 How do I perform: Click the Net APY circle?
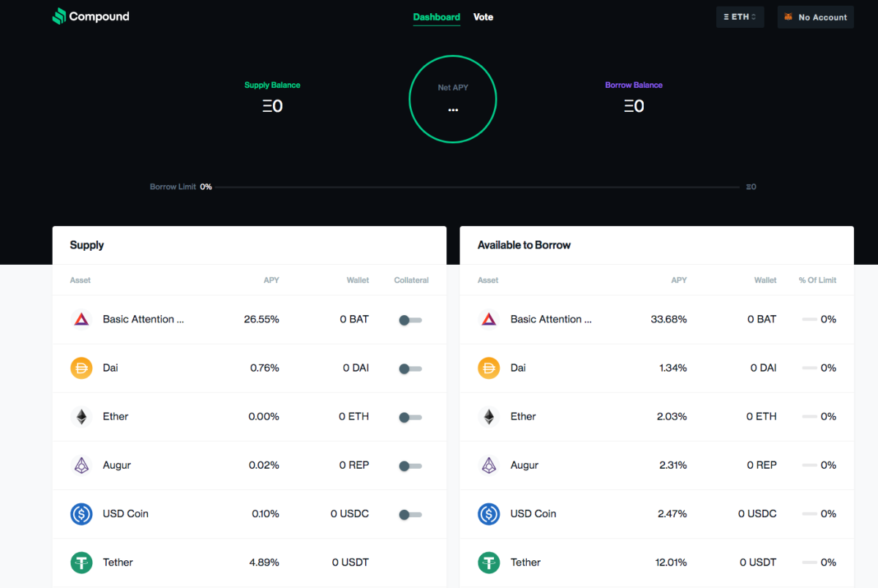(x=453, y=99)
